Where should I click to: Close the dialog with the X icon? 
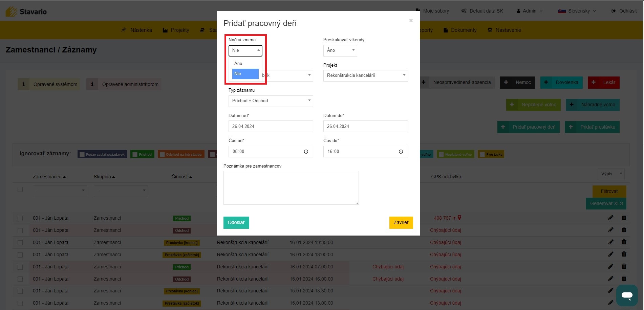click(x=411, y=21)
